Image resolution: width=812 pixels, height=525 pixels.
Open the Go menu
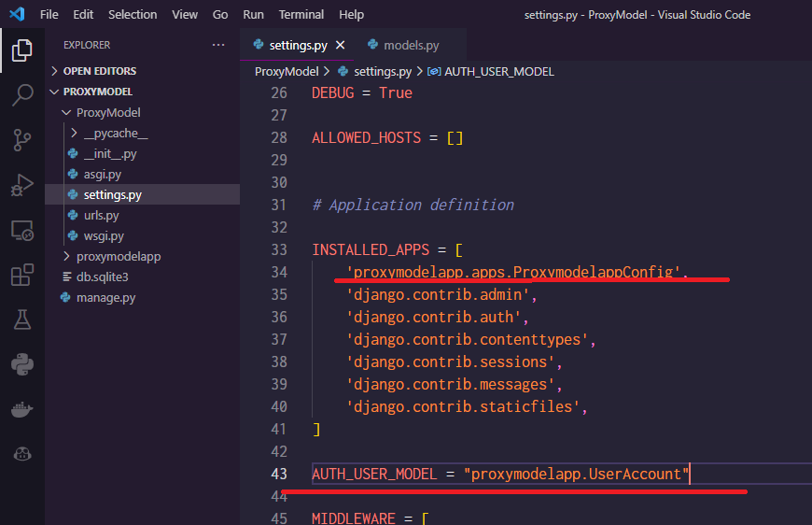pyautogui.click(x=220, y=15)
